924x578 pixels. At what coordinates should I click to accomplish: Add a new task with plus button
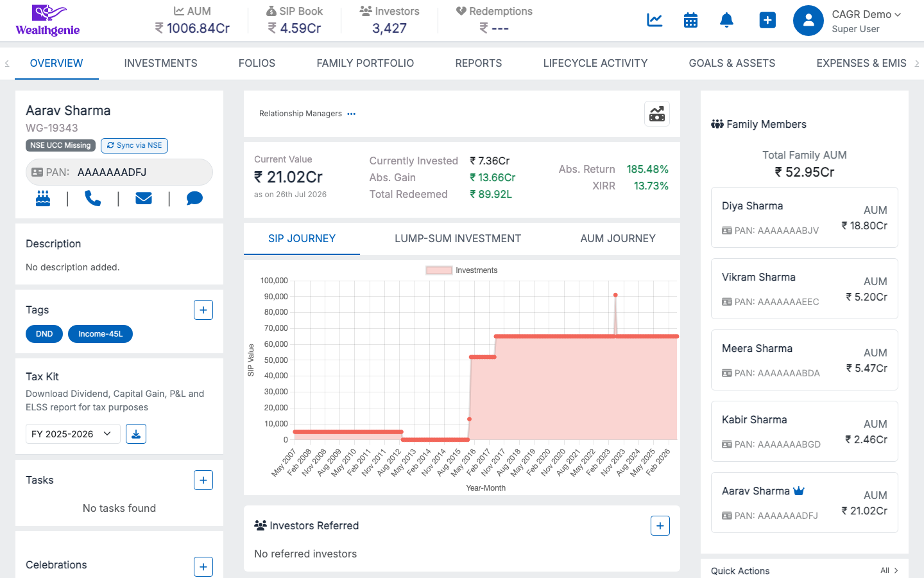coord(203,480)
